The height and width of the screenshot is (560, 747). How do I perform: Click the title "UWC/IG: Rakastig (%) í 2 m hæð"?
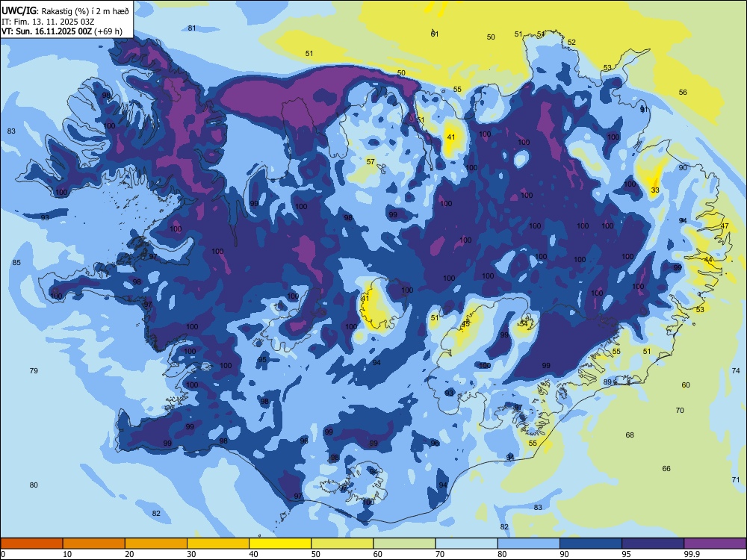pyautogui.click(x=65, y=11)
